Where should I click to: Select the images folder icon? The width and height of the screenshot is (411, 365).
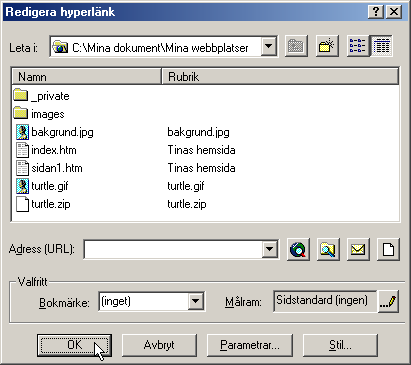(21, 113)
